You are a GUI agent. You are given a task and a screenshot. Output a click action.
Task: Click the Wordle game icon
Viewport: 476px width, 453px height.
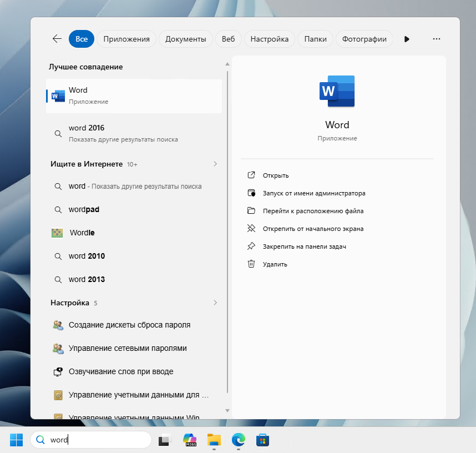click(x=57, y=233)
